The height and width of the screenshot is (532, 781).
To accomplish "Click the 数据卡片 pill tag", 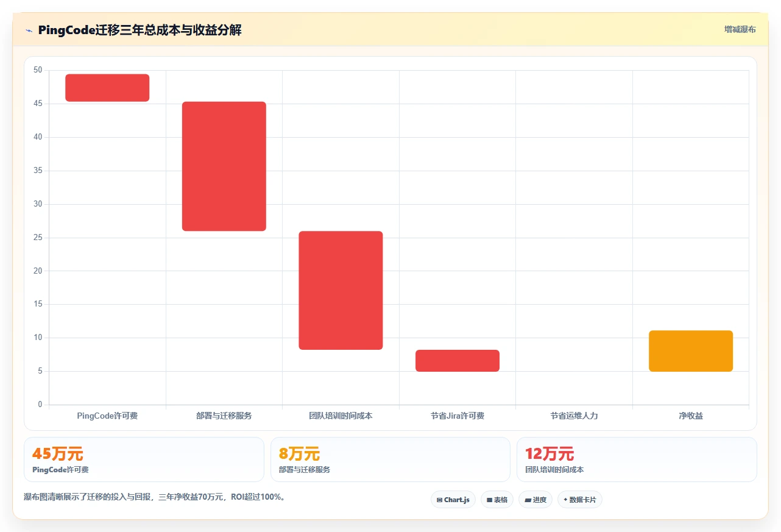I will tap(579, 500).
